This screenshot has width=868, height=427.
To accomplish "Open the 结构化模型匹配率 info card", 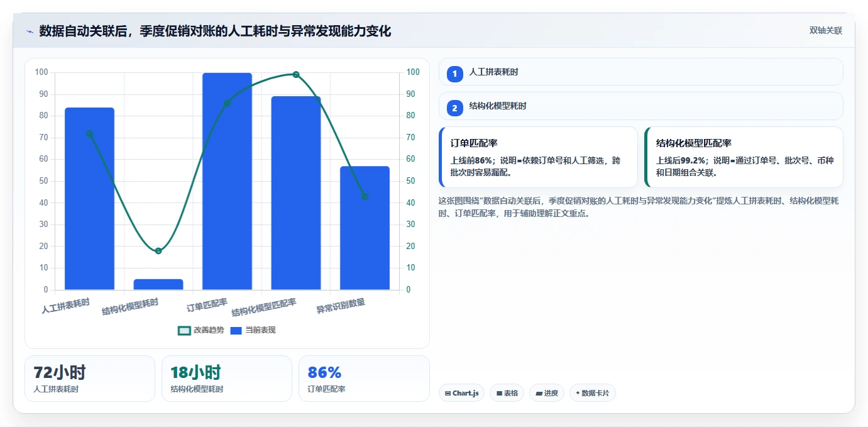I will [744, 157].
